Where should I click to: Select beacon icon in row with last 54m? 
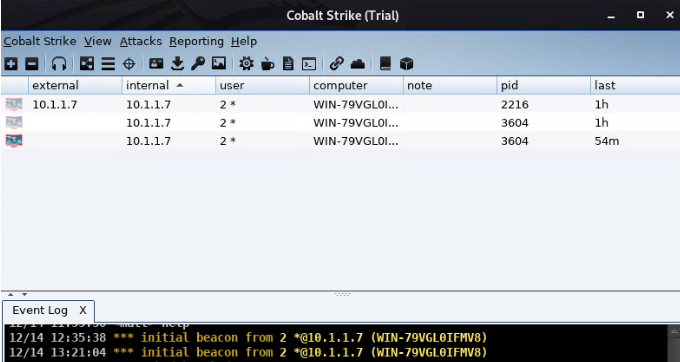click(14, 141)
